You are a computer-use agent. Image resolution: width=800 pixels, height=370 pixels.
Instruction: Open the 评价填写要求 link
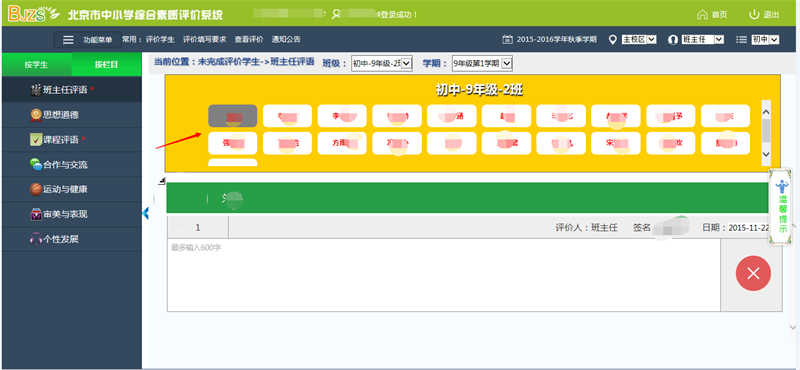[205, 39]
